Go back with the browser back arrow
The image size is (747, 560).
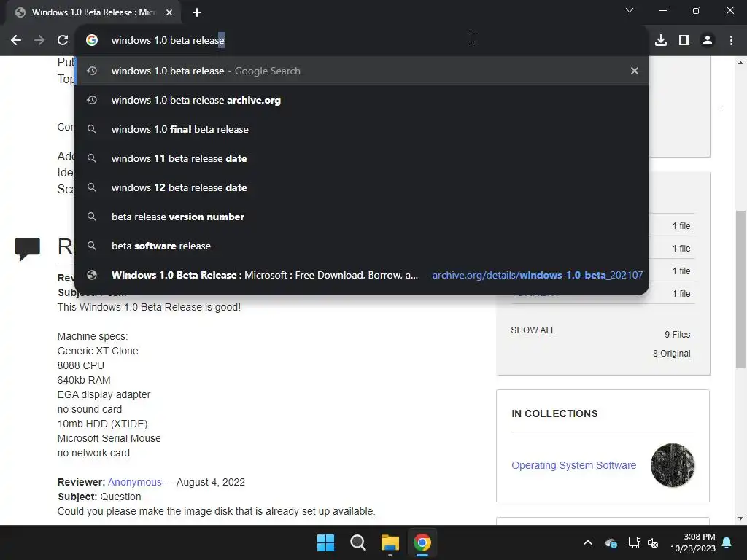coord(16,41)
